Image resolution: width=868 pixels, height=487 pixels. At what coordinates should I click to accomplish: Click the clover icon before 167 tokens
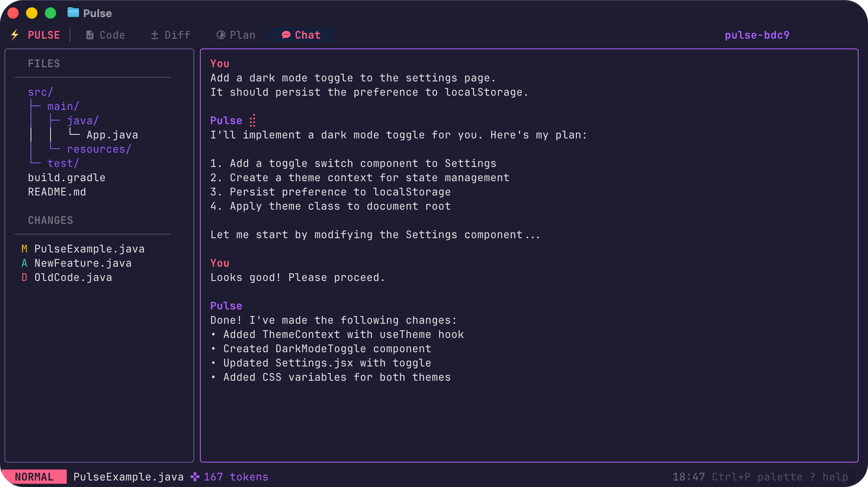(194, 477)
